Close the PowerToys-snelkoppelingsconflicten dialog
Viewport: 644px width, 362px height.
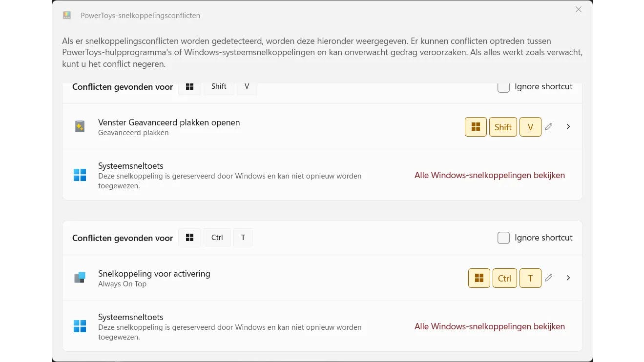[x=579, y=10]
